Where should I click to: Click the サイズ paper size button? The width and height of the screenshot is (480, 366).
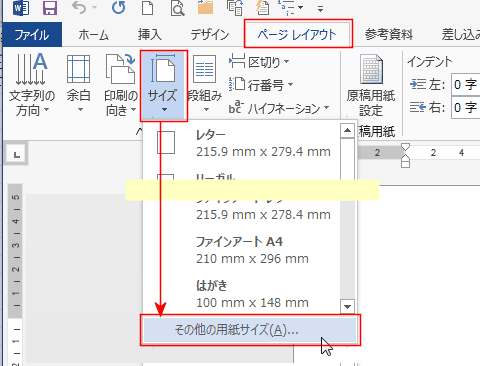click(163, 86)
